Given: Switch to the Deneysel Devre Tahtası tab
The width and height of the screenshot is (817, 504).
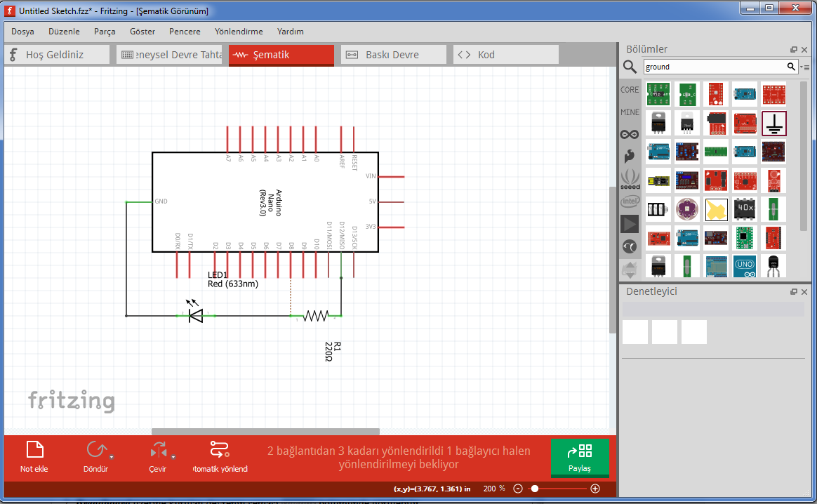Looking at the screenshot, I should coord(170,55).
